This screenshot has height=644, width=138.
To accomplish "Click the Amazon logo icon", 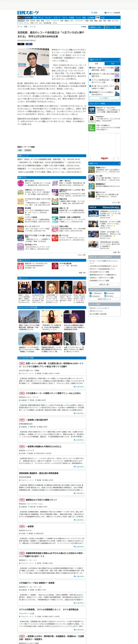I will pos(92,119).
